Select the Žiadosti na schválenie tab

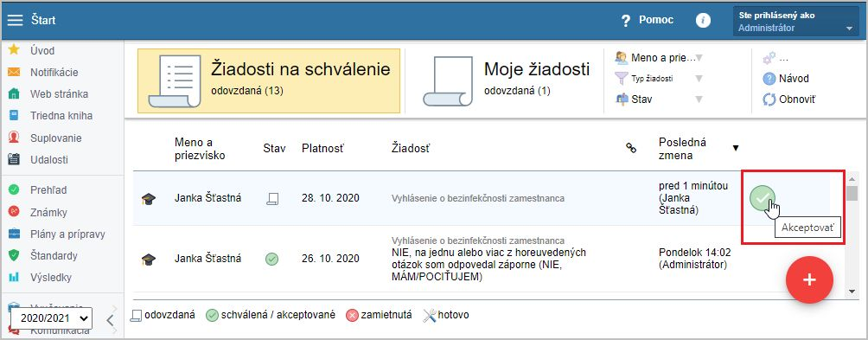[269, 80]
